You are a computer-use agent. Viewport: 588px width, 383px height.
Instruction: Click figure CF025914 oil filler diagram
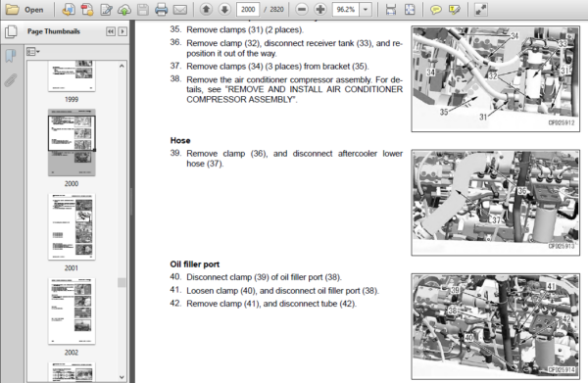click(495, 326)
